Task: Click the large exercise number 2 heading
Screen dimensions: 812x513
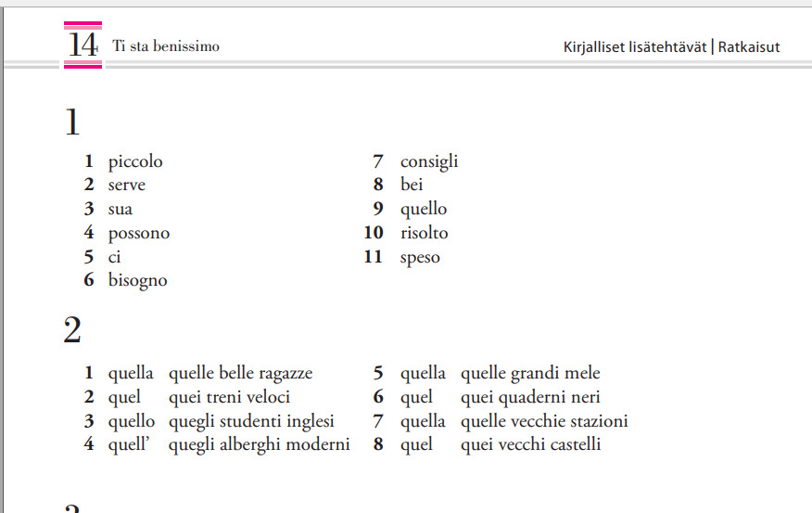Action: tap(72, 329)
